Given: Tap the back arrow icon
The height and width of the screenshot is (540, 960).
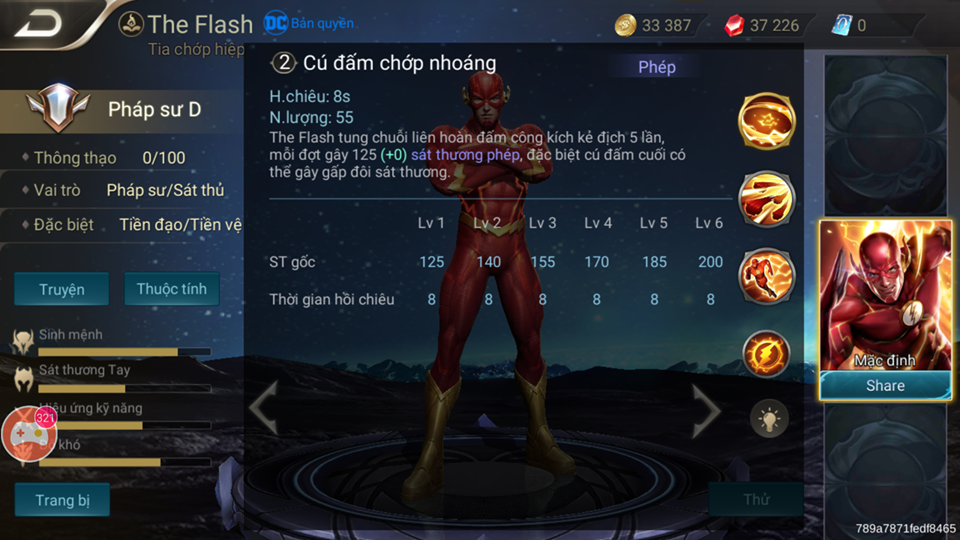Looking at the screenshot, I should (x=38, y=23).
